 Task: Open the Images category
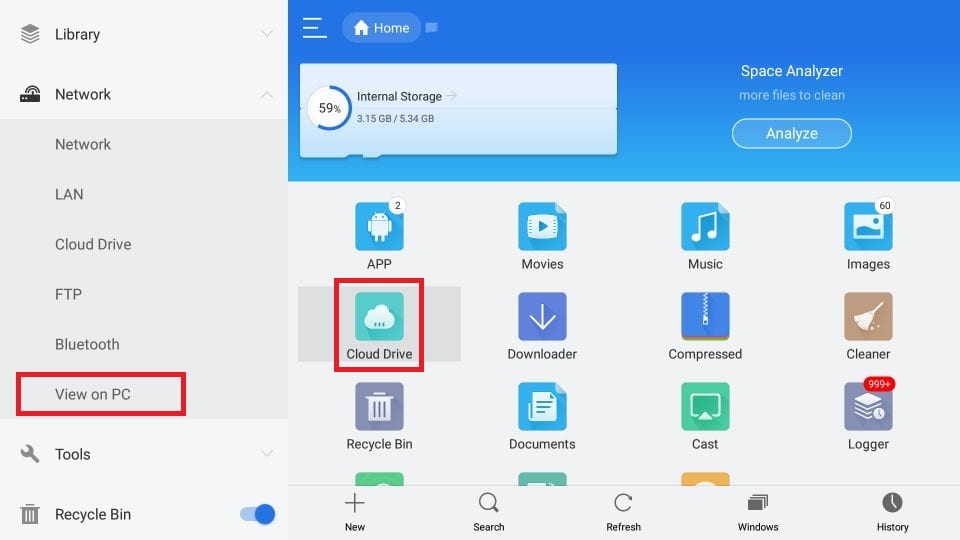(868, 227)
